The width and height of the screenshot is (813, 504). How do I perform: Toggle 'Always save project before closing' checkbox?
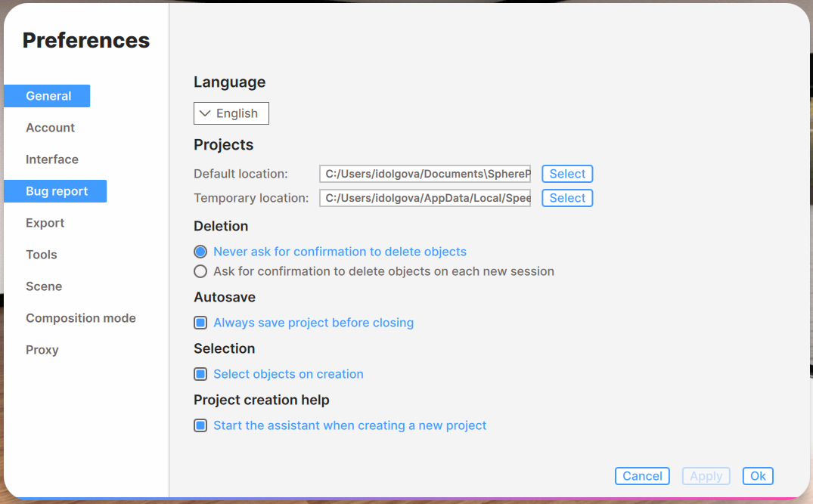tap(200, 323)
